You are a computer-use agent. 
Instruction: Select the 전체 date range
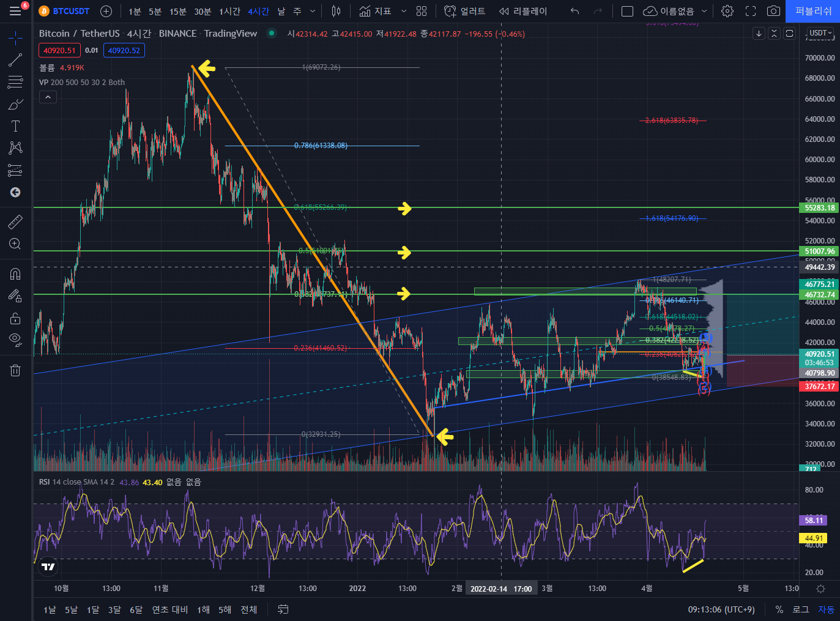point(248,609)
